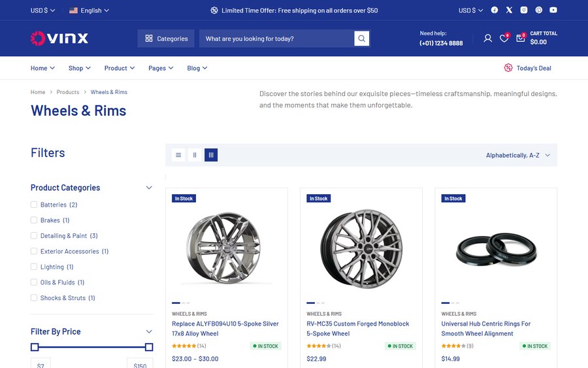The image size is (588, 368).
Task: Open the wishlist heart icon
Action: [504, 39]
